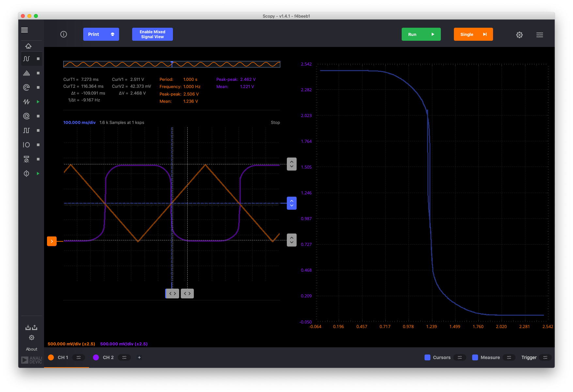The image size is (573, 392).
Task: Toggle run state of the Voltmeter
Action: 38,159
